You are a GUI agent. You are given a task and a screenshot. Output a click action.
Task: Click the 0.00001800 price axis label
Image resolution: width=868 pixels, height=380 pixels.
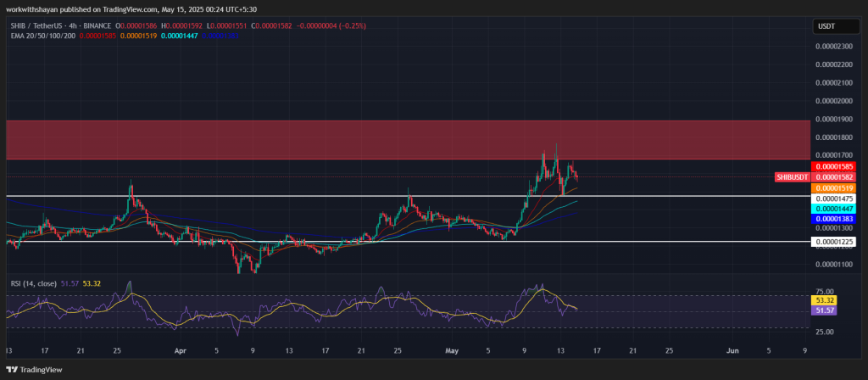coord(834,137)
